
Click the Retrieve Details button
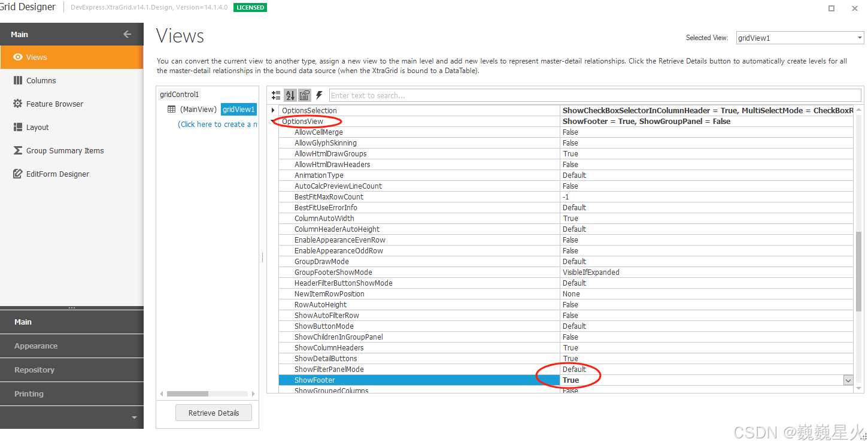coord(213,413)
